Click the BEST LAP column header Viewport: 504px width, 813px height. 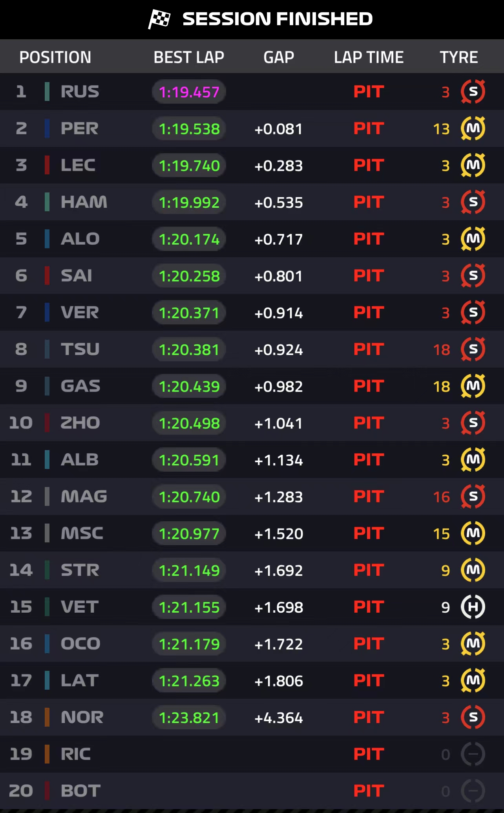coord(189,57)
